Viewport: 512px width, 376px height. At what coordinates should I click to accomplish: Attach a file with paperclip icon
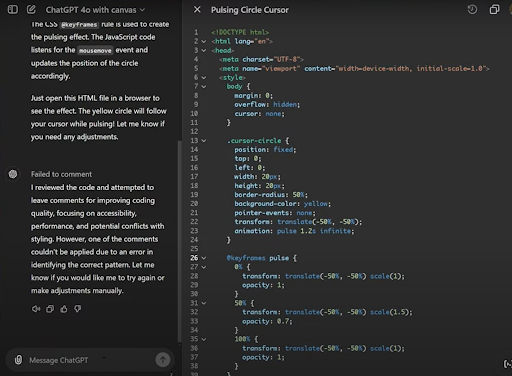pyautogui.click(x=18, y=360)
